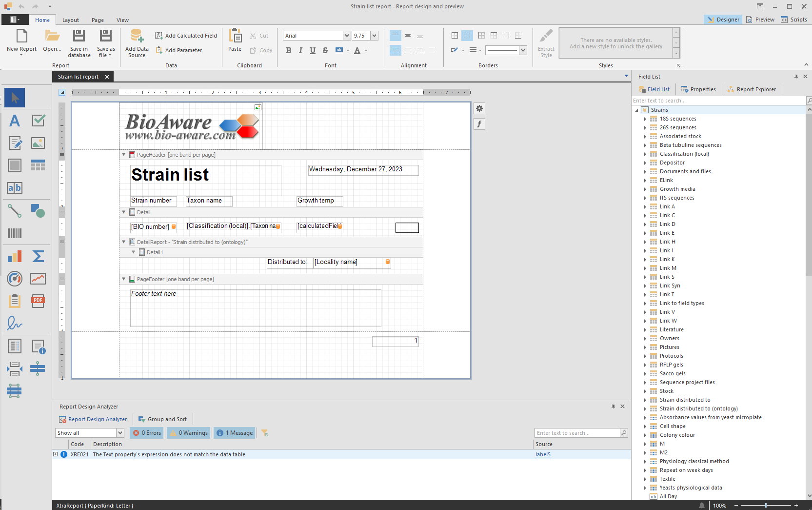Select the Chart tool

(14, 256)
